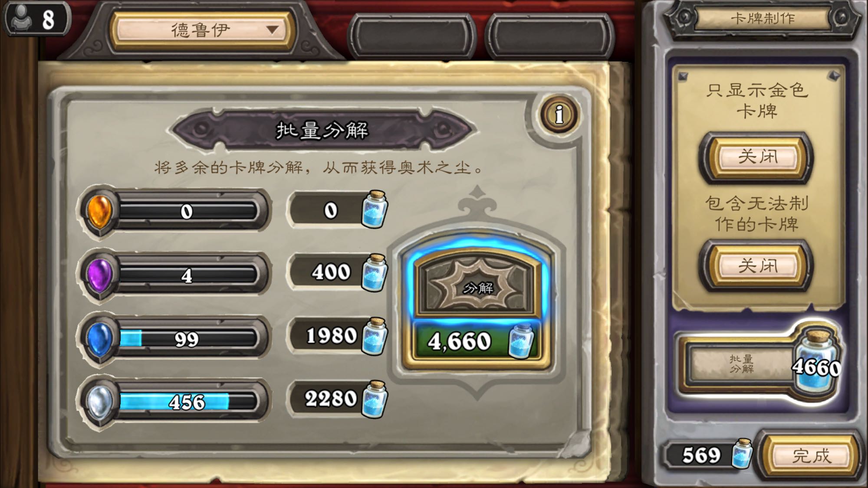Click the dust jar beside 2280
The width and height of the screenshot is (868, 488).
pyautogui.click(x=375, y=400)
